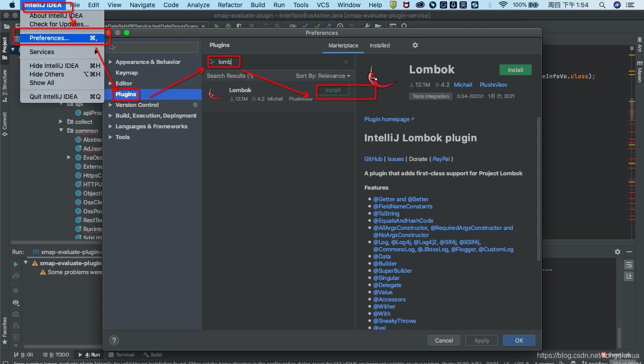644x364 pixels.
Task: Click into the plugin search field
Action: [277, 62]
